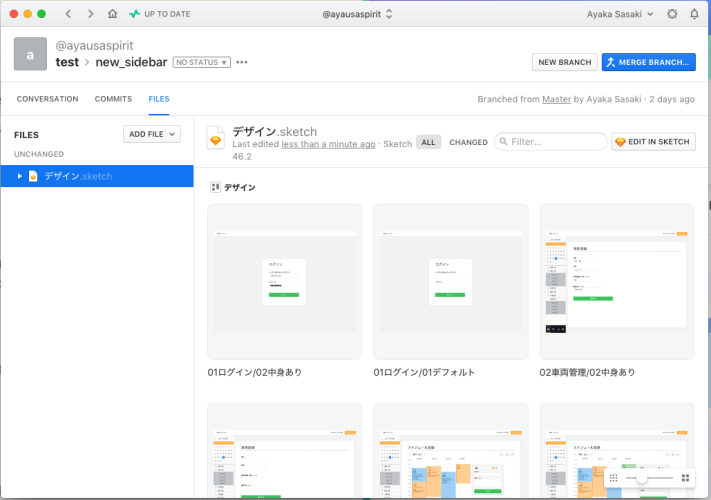
Task: Show ALL artboards
Action: click(428, 142)
